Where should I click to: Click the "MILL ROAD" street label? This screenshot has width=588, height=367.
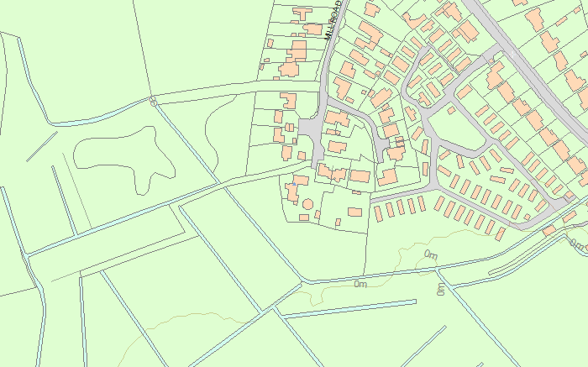click(333, 20)
